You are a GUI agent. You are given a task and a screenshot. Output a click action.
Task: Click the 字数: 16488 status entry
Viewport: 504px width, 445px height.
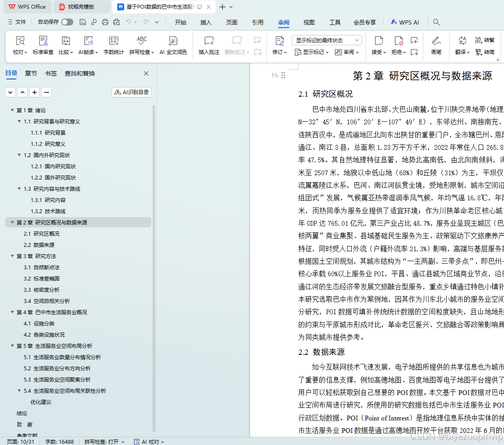59,442
